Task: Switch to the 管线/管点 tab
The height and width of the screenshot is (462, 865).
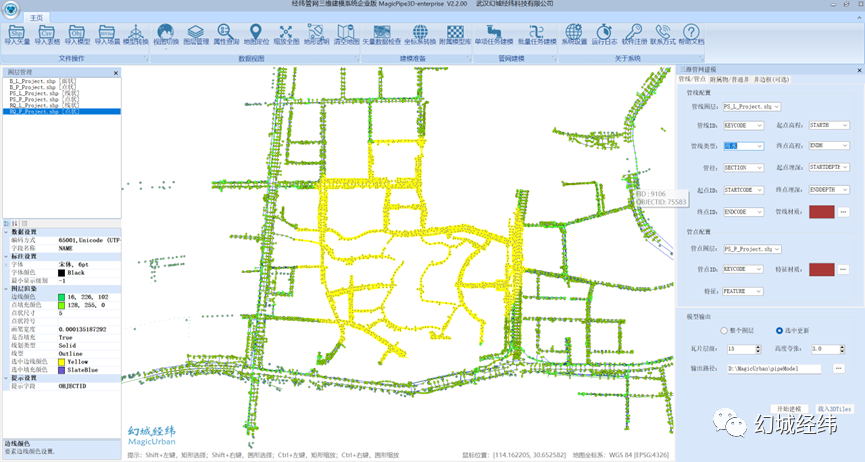Action: pos(692,79)
